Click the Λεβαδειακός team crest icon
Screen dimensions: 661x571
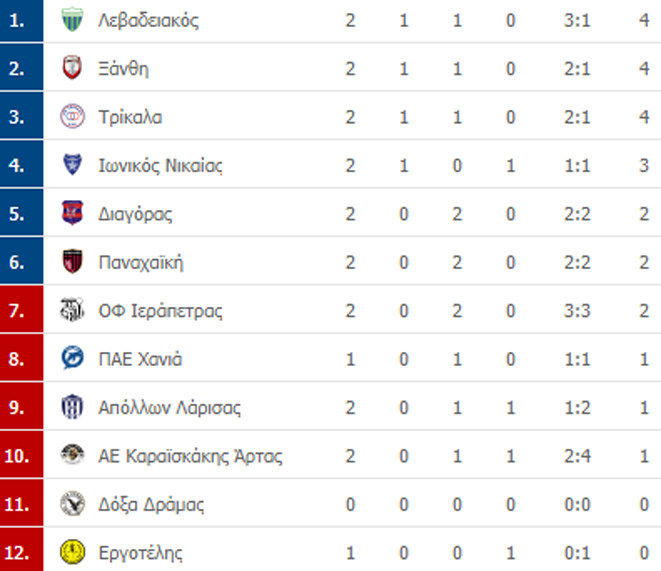pyautogui.click(x=72, y=19)
